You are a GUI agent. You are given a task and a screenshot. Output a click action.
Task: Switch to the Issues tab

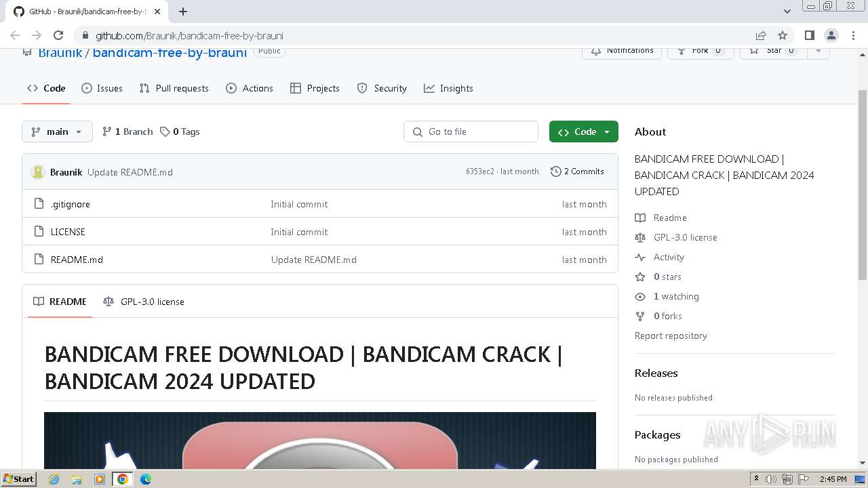(102, 88)
